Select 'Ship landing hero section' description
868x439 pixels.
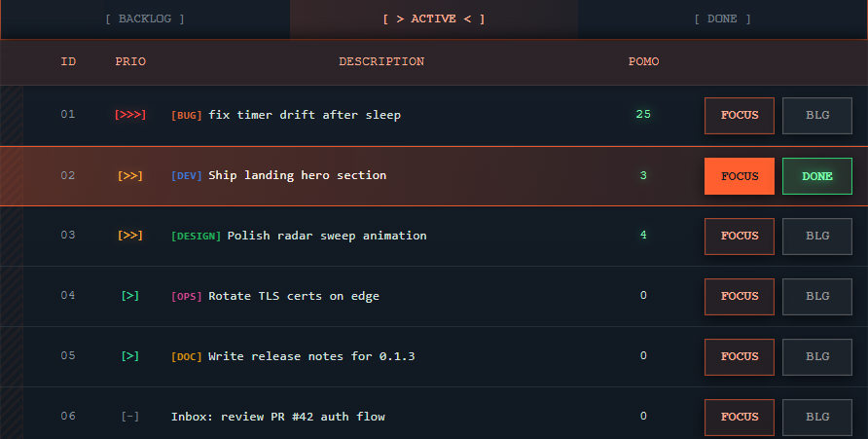click(297, 175)
